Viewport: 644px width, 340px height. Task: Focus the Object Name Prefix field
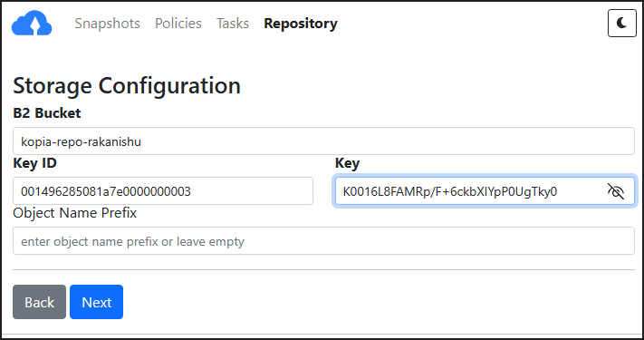323,241
